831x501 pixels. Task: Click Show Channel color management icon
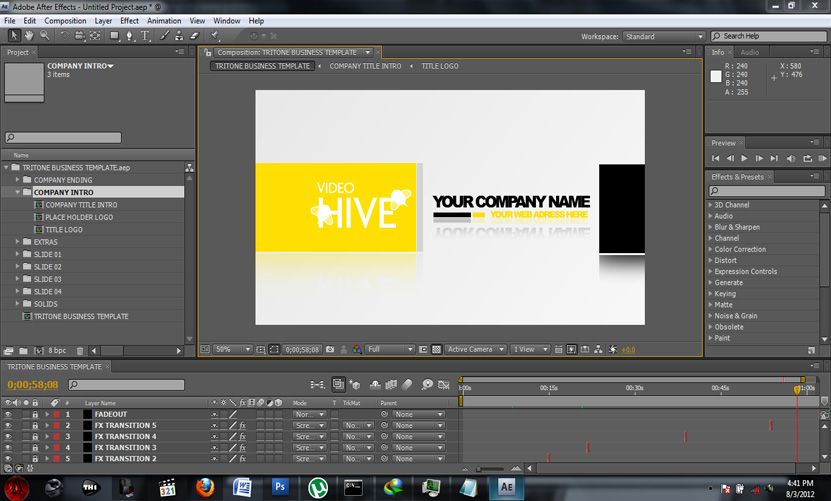(x=357, y=349)
